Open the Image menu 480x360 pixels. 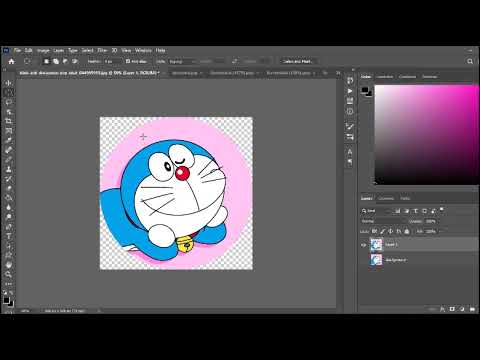(x=43, y=50)
